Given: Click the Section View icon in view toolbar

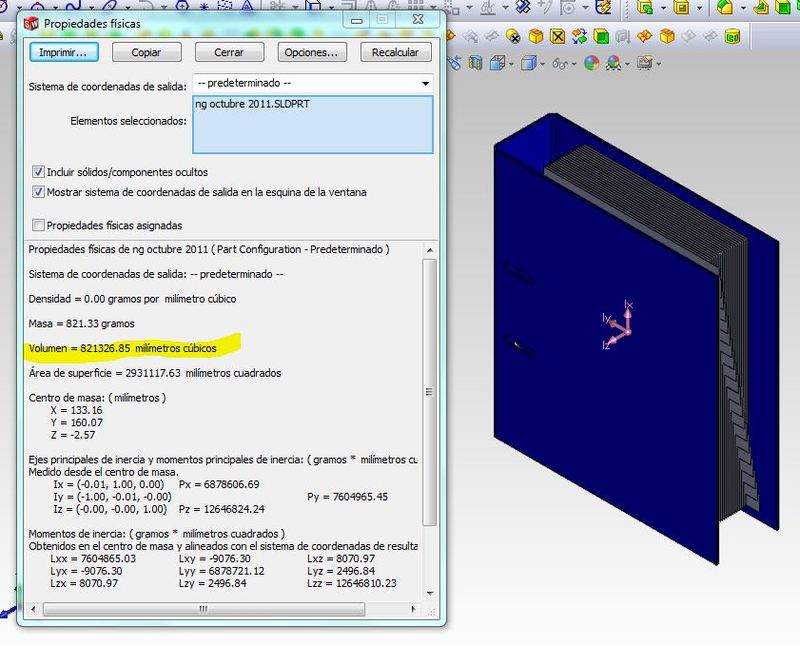Looking at the screenshot, I should [x=474, y=62].
